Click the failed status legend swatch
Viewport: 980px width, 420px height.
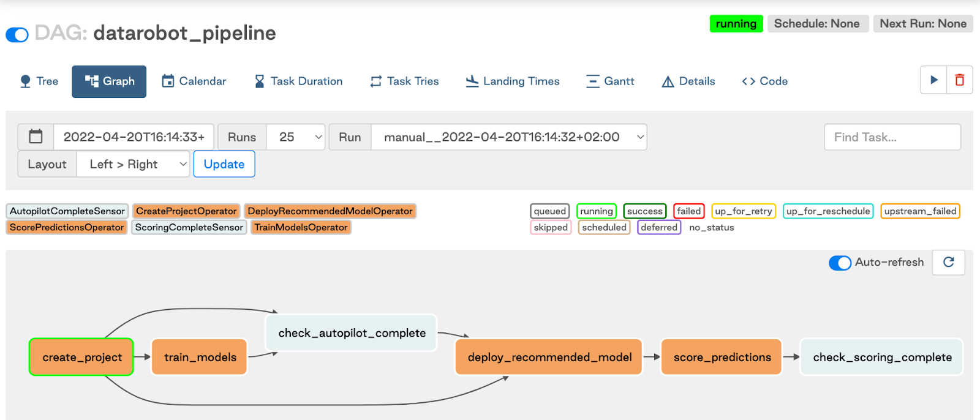688,211
